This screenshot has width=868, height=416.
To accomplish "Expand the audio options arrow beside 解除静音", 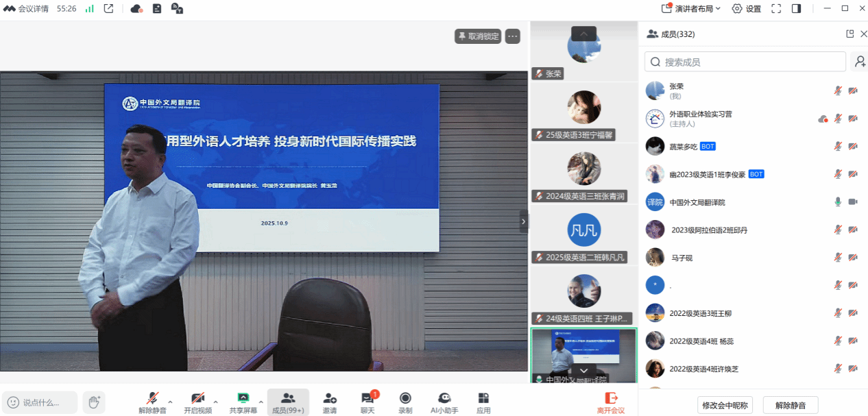I will coord(171,402).
